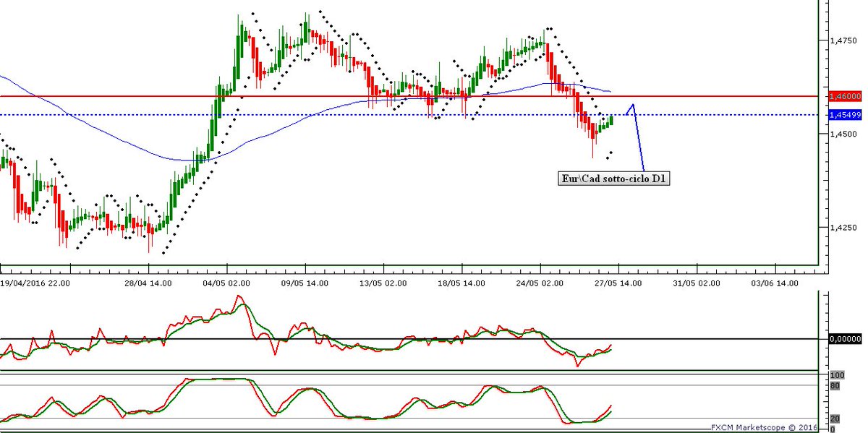Select the 1,4500 price axis value

pyautogui.click(x=843, y=134)
